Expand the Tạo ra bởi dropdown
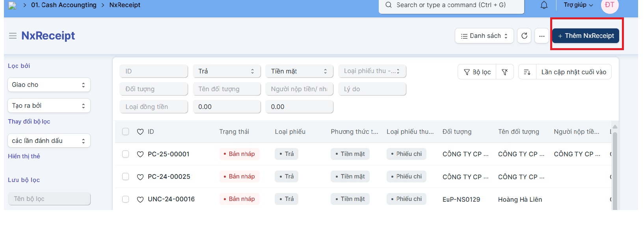 tap(49, 106)
